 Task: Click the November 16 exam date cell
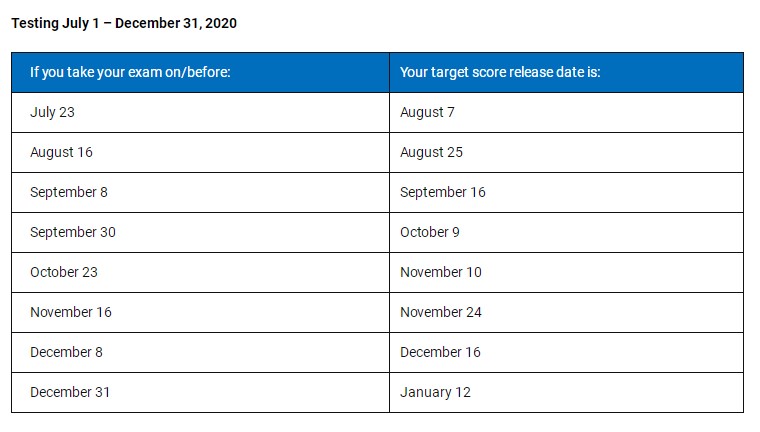pos(71,313)
